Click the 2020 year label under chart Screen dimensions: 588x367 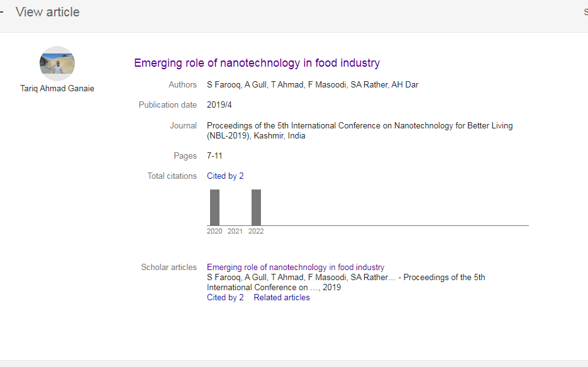[214, 232]
